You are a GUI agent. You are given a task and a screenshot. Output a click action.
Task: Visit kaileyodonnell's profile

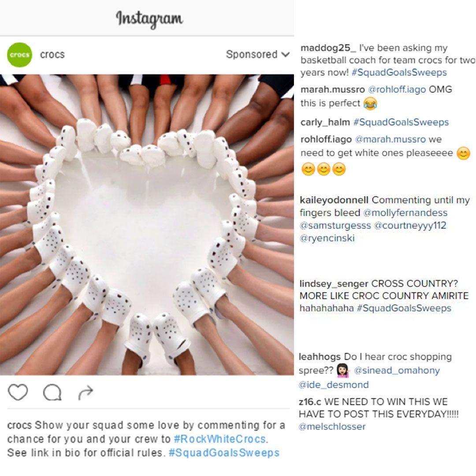point(334,200)
